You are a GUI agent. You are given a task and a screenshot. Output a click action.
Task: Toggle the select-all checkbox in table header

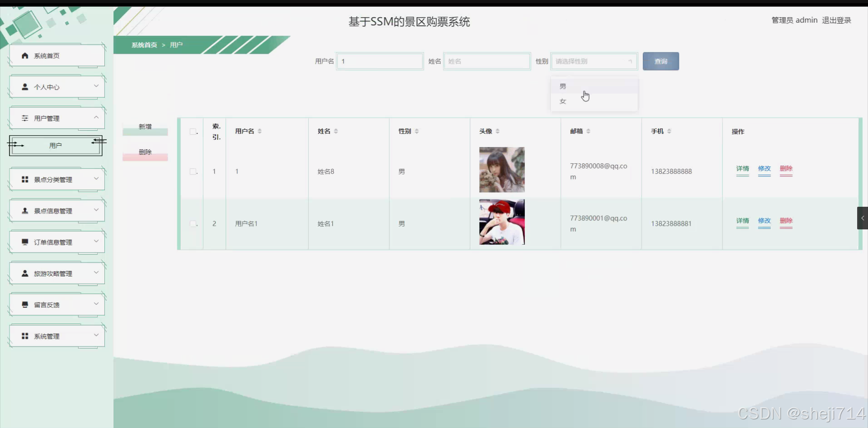click(193, 131)
